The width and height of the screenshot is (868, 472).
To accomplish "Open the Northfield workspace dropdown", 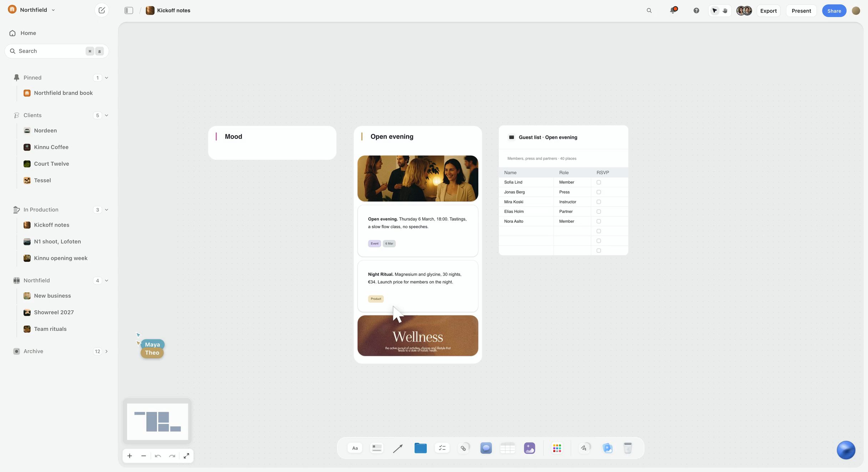I will (32, 10).
